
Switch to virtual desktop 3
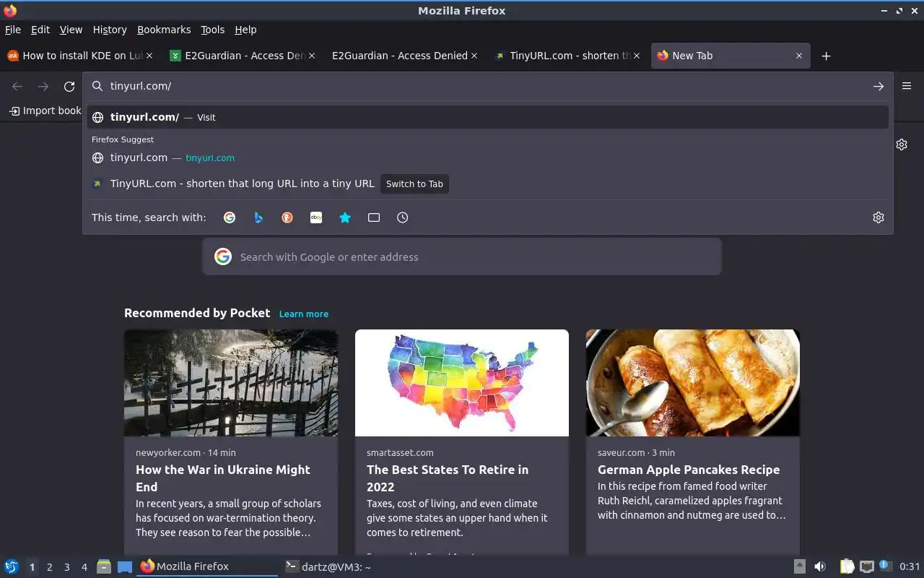coord(66,567)
